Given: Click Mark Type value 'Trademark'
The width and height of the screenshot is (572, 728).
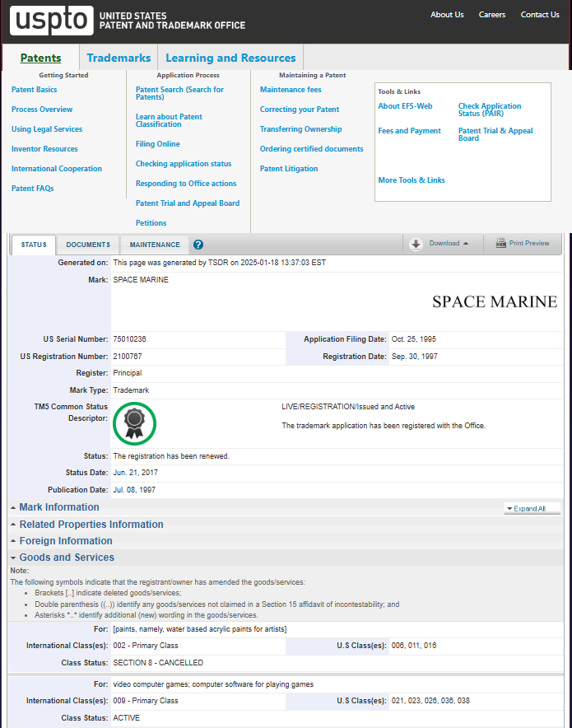Looking at the screenshot, I should [x=131, y=390].
